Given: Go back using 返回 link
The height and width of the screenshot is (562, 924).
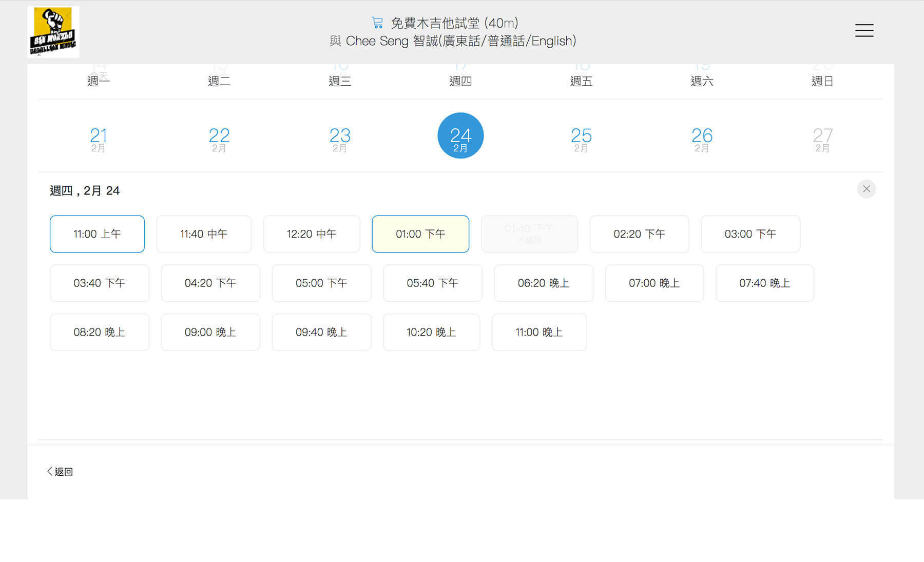Looking at the screenshot, I should 60,471.
